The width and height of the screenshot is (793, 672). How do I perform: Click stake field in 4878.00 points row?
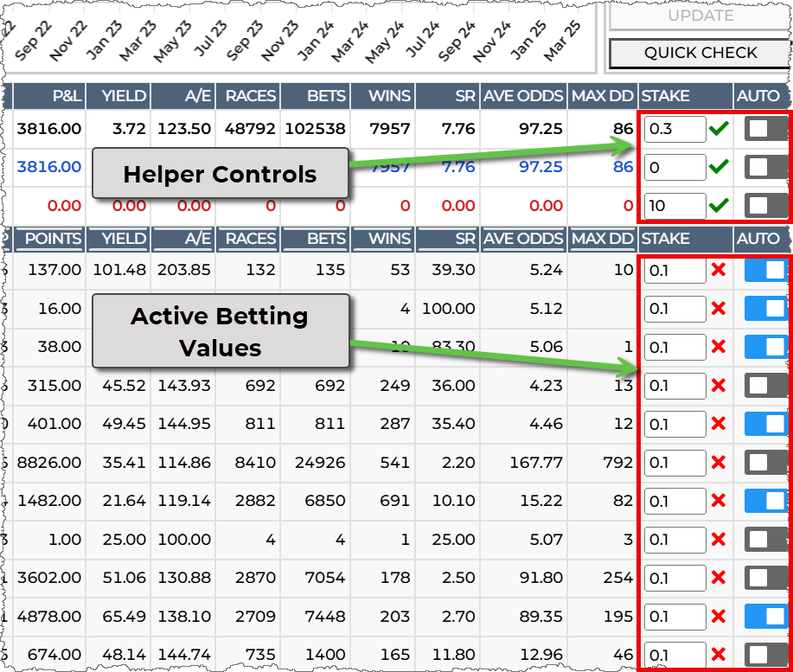click(675, 617)
